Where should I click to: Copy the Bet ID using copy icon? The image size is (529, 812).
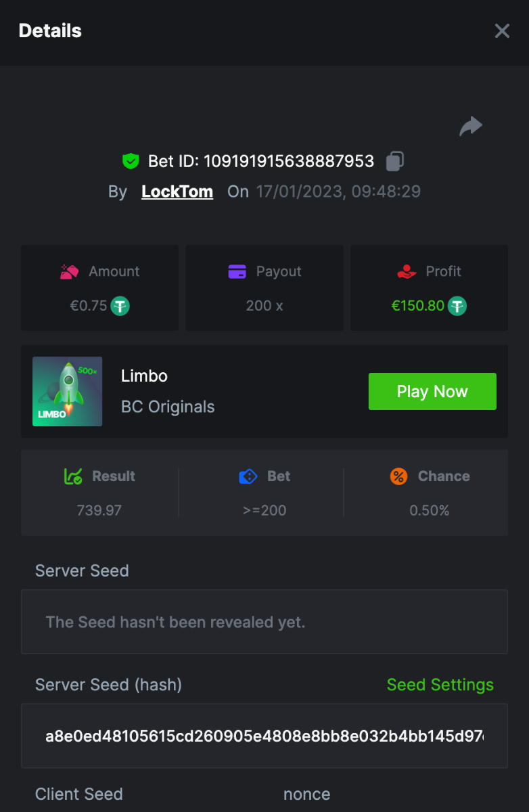395,161
